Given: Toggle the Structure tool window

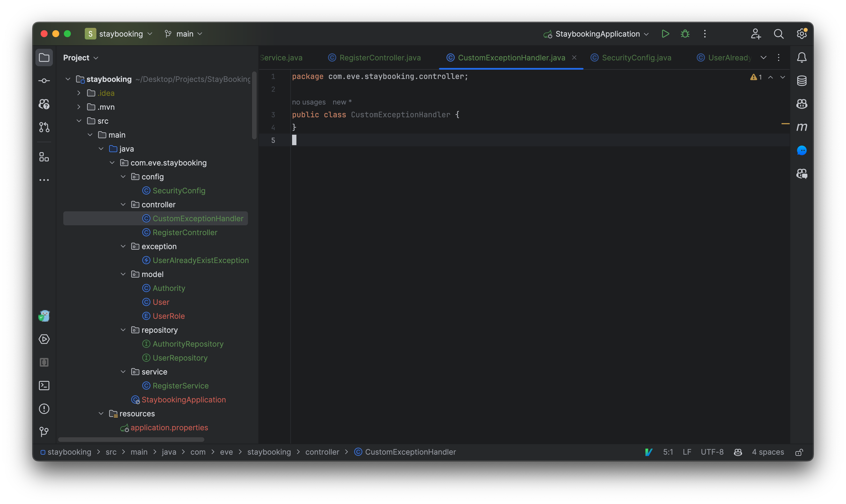Looking at the screenshot, I should pos(44,157).
